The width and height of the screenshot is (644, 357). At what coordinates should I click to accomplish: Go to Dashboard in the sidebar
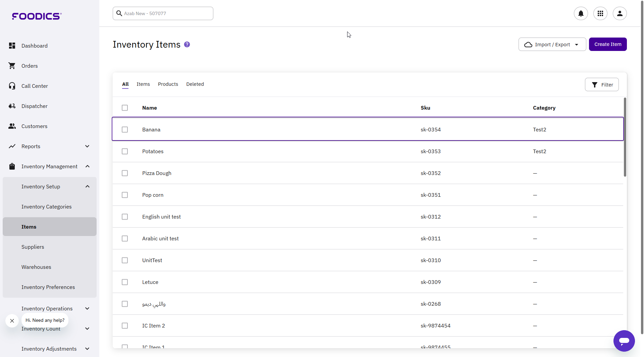34,46
